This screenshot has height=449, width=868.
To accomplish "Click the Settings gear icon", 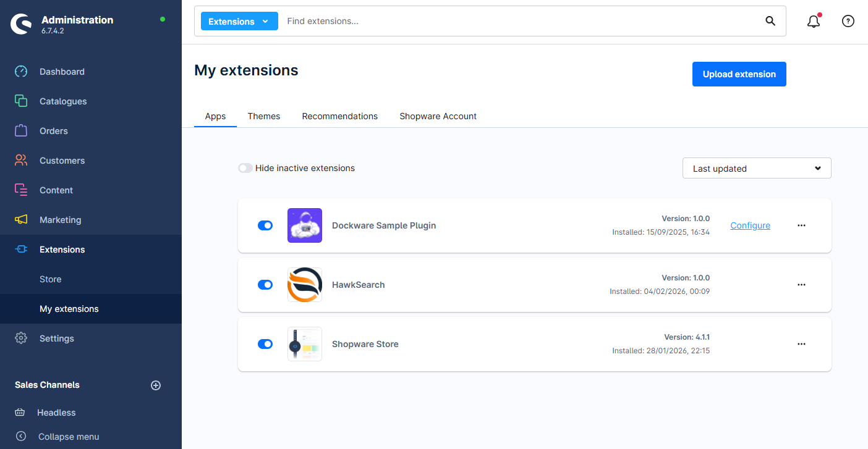I will [21, 338].
